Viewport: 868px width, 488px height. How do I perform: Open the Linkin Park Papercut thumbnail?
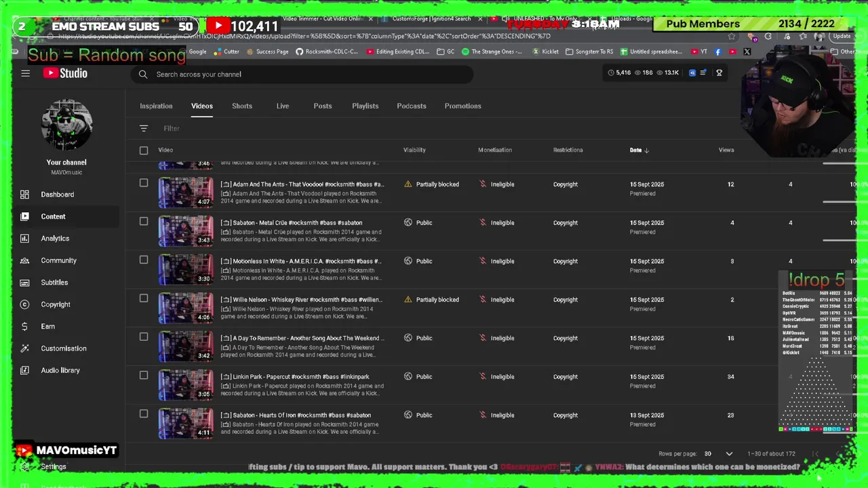(186, 385)
